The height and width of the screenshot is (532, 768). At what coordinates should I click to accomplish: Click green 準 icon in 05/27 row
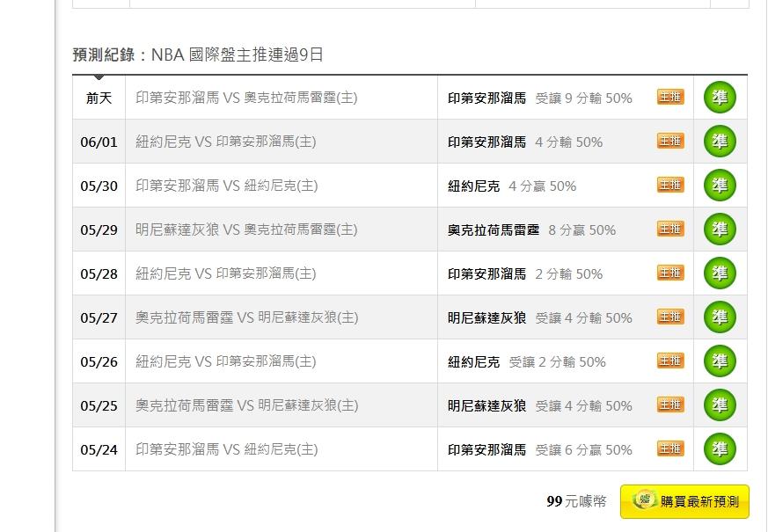click(720, 317)
